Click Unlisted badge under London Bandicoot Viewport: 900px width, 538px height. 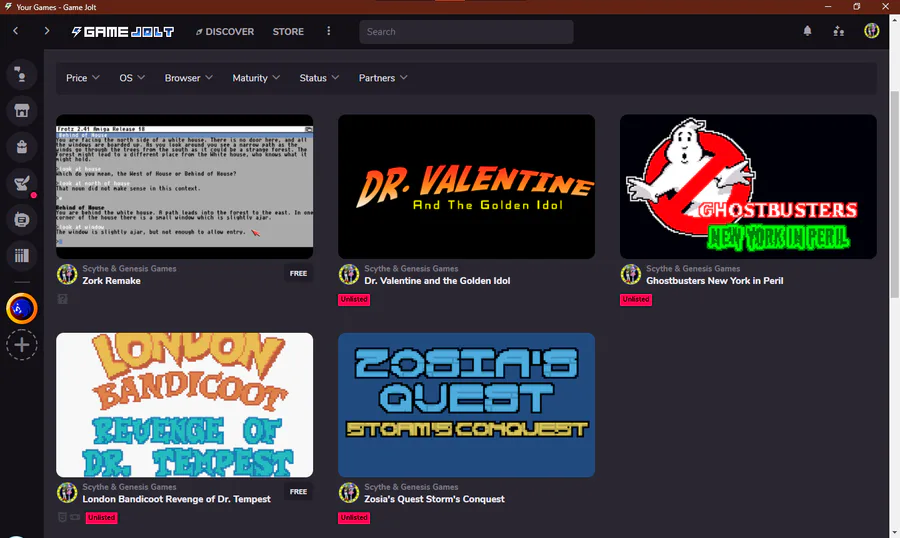(102, 517)
